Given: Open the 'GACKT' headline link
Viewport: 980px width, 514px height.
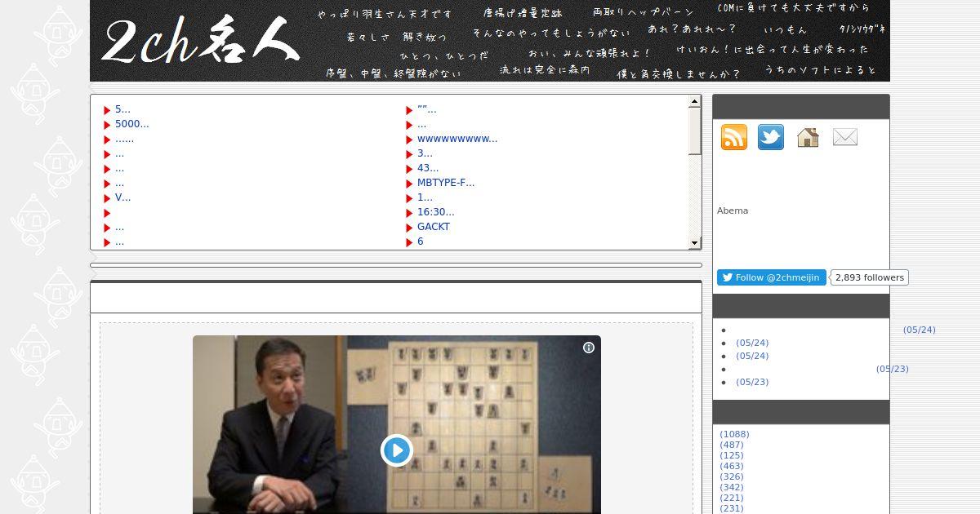Looking at the screenshot, I should pyautogui.click(x=434, y=227).
